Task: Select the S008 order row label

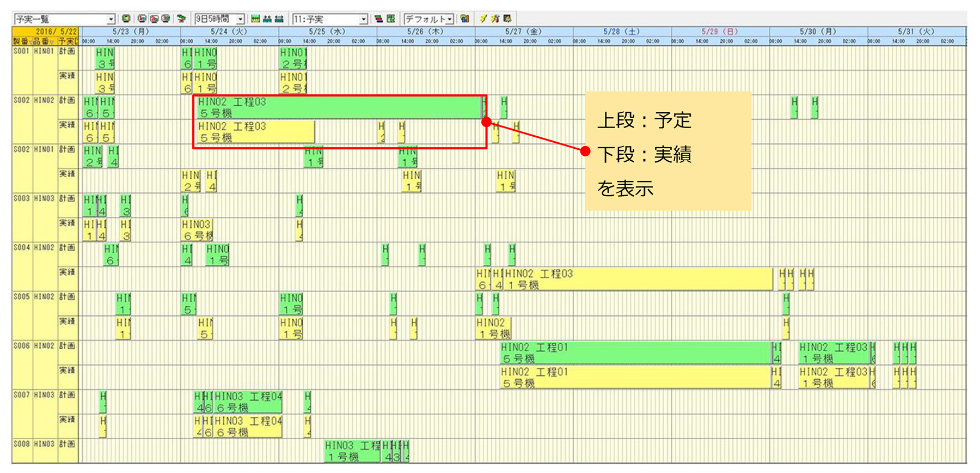Action: (x=22, y=444)
